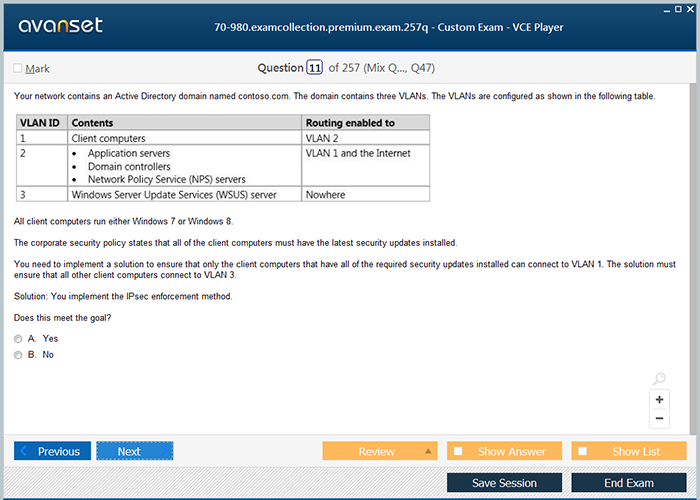Image resolution: width=700 pixels, height=500 pixels.
Task: Click the Application servers bullet
Action: pos(129,153)
